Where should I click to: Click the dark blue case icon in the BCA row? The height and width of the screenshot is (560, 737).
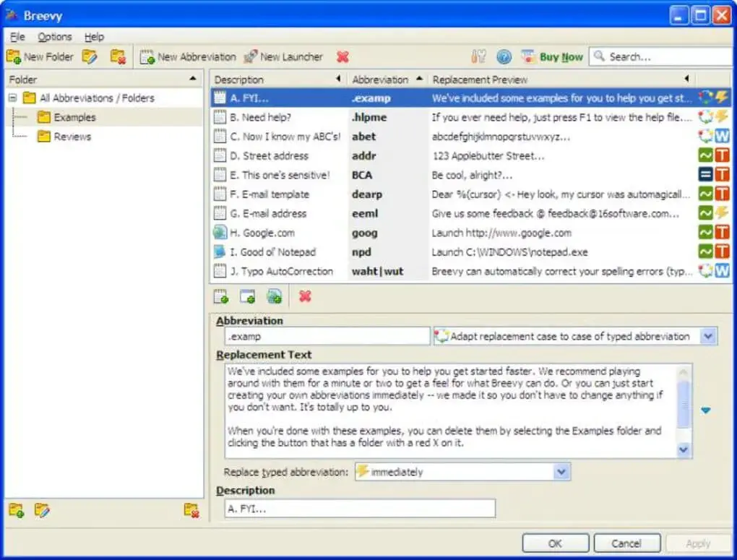705,174
